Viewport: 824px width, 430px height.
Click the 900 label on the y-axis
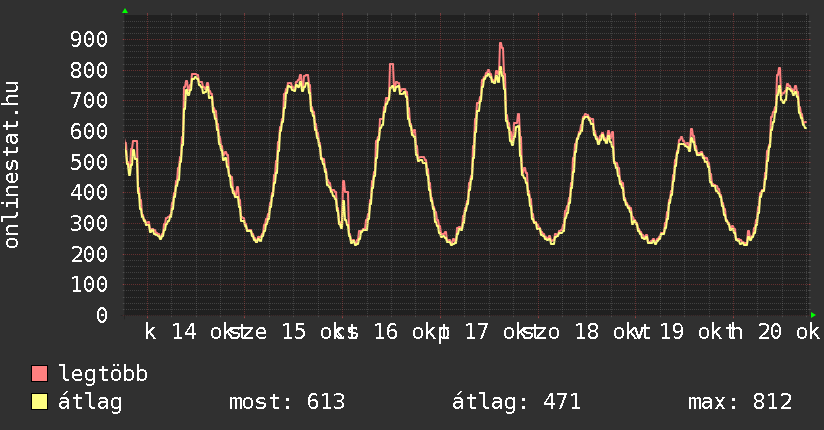(x=88, y=39)
